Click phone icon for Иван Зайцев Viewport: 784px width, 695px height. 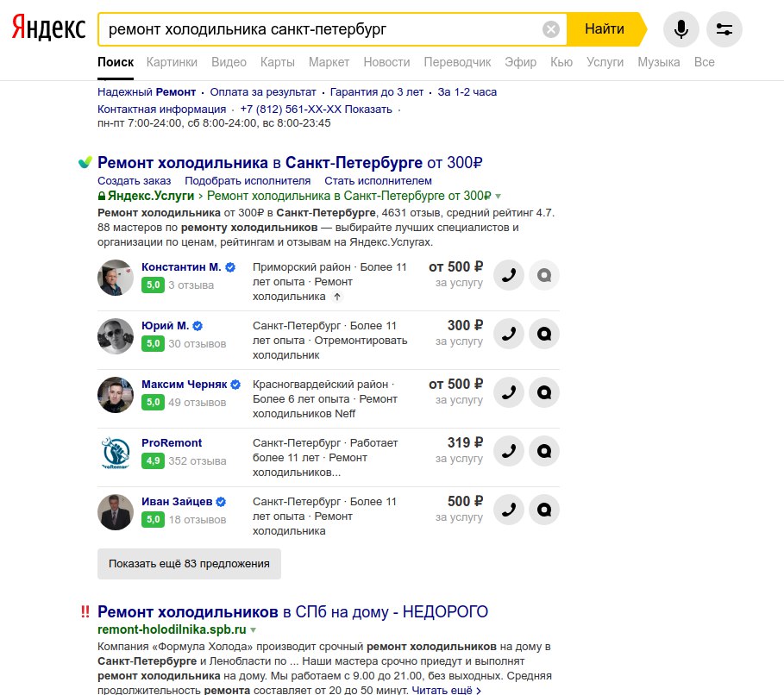click(x=509, y=510)
